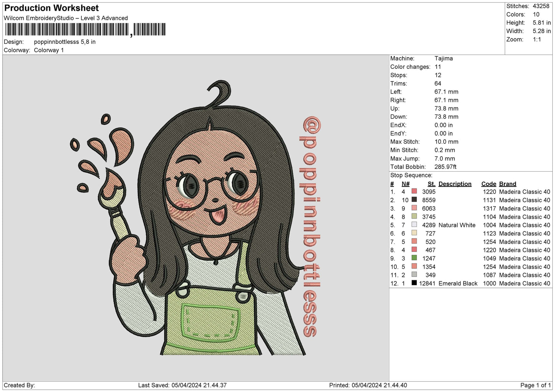Viewport: 555px width, 392px height.
Task: Click the @poppinnbottlesss vertical lettering in design
Action: pyautogui.click(x=310, y=227)
